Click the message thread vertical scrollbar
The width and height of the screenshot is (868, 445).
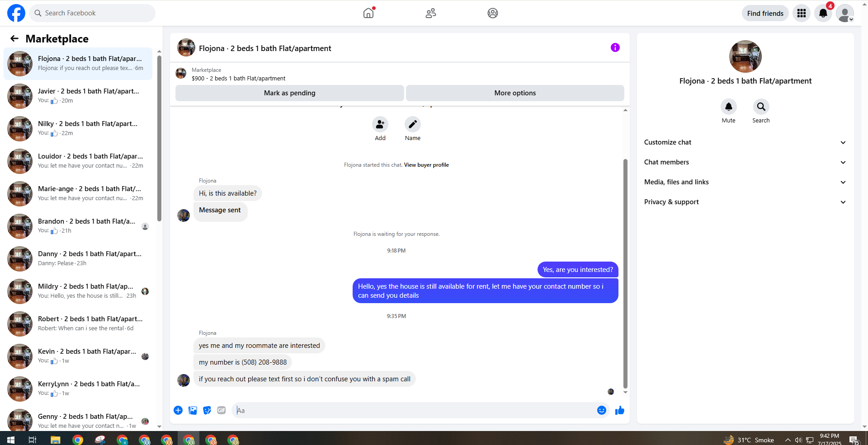point(625,273)
